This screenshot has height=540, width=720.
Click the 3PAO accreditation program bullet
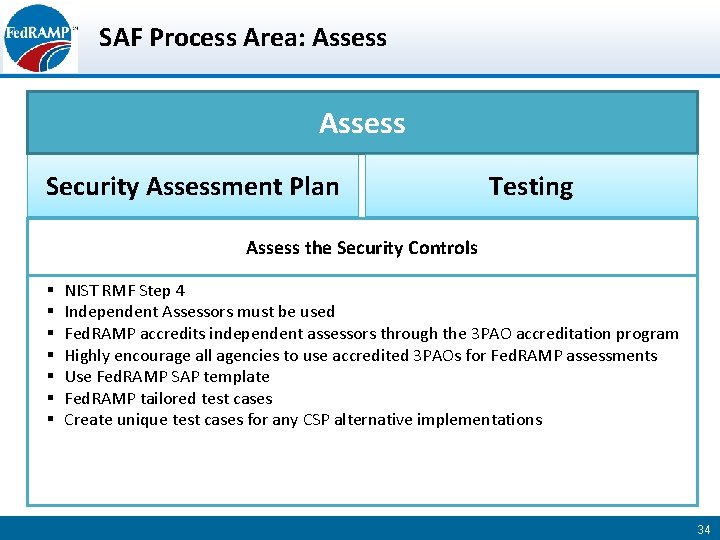pyautogui.click(x=371, y=333)
